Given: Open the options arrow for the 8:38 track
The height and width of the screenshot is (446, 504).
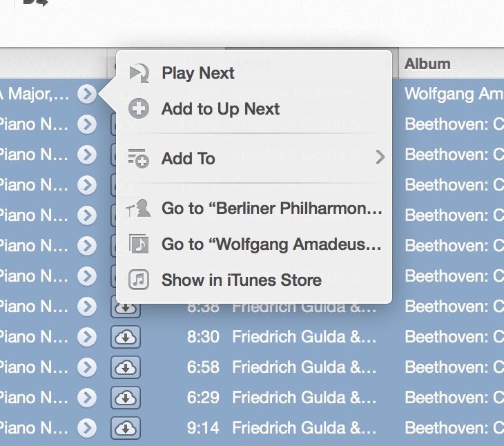Looking at the screenshot, I should 86,307.
